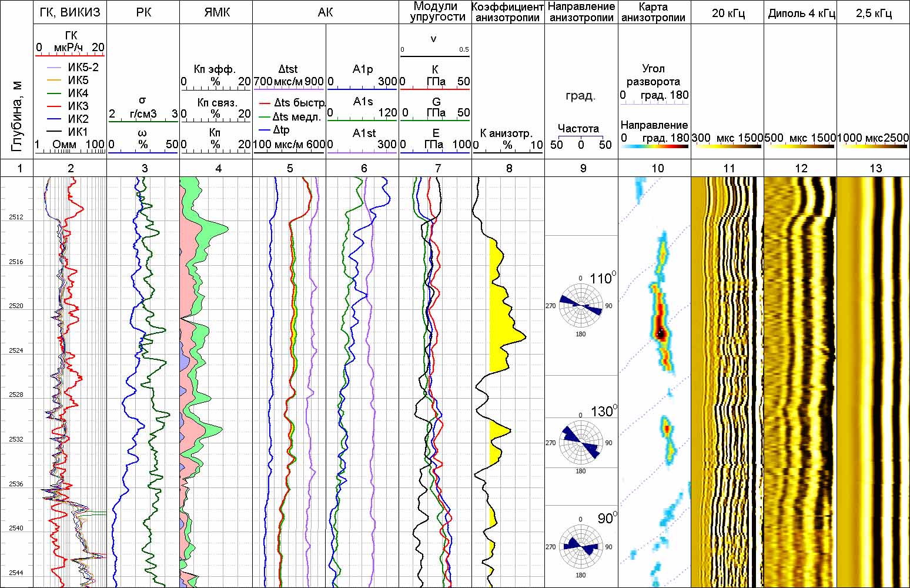
Task: Click the Направление rainbow color scale bar
Action: click(x=654, y=146)
